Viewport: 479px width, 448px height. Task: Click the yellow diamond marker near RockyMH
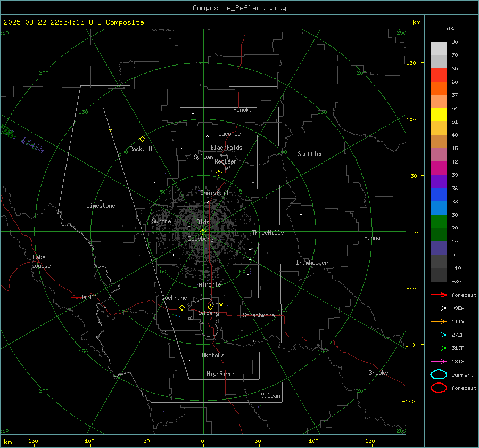tap(142, 139)
